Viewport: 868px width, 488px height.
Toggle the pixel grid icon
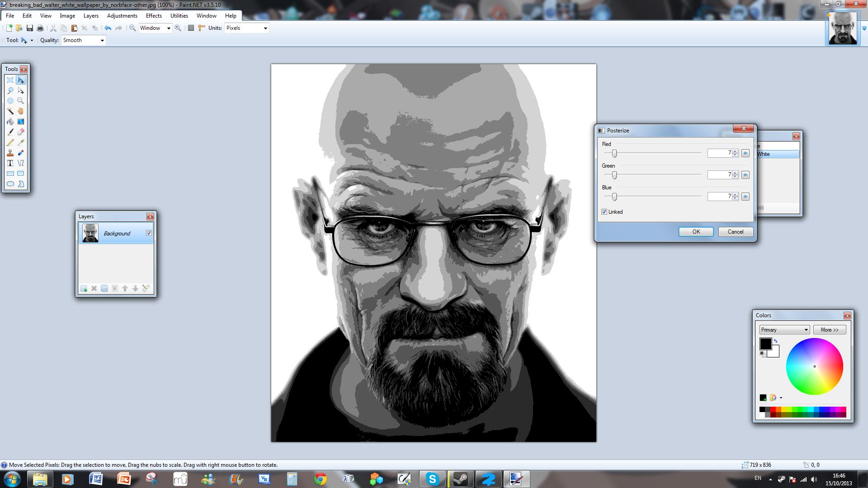point(191,28)
